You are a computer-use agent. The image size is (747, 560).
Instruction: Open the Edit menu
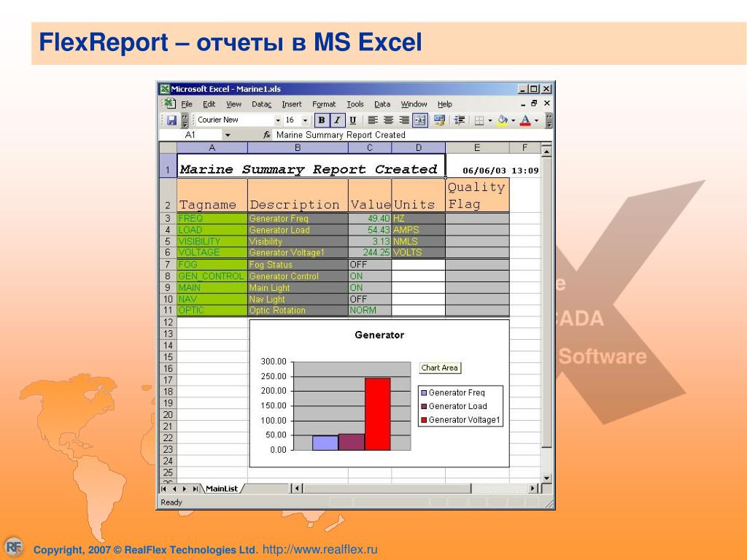[209, 104]
